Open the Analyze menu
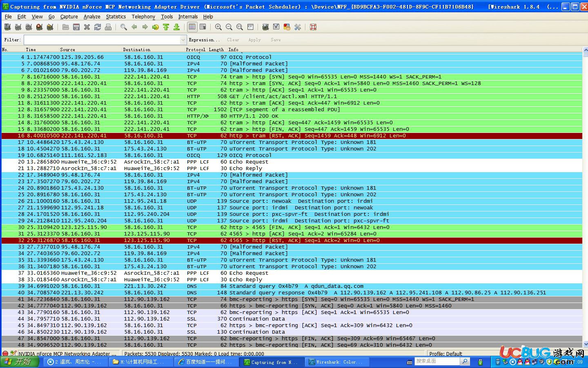This screenshot has height=368, width=588. point(92,17)
